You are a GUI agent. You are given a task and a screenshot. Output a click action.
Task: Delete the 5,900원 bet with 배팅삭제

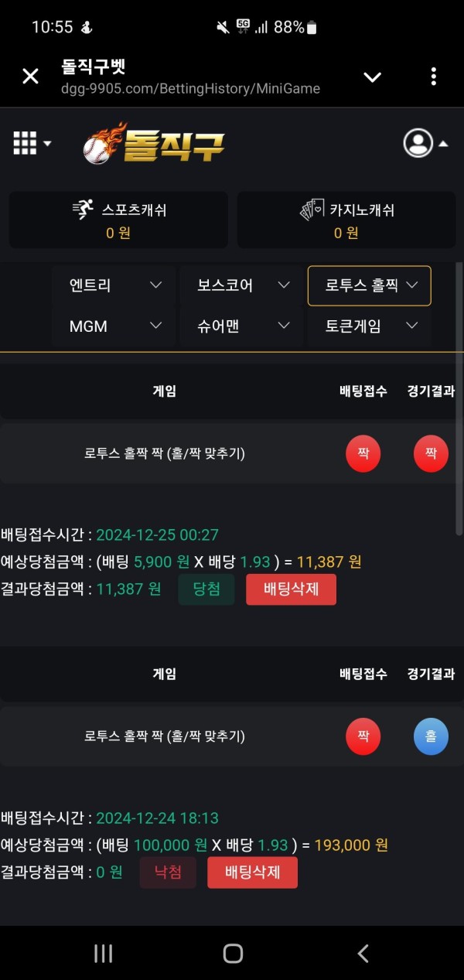click(291, 589)
